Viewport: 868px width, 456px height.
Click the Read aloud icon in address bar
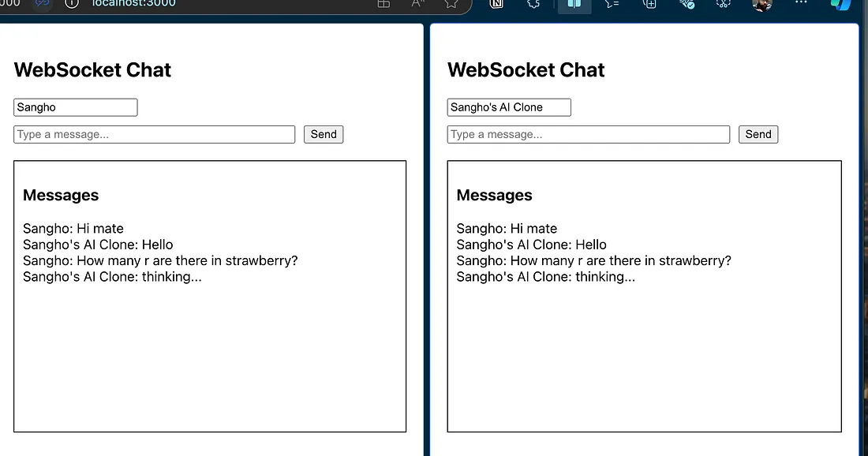coord(417,3)
